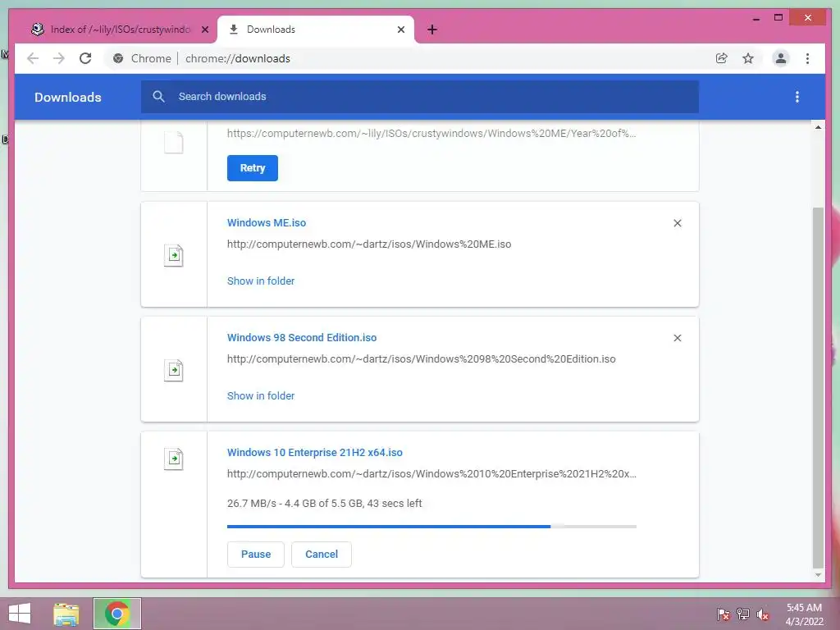This screenshot has width=840, height=630.
Task: Open Downloads page more actions menu
Action: coord(797,97)
